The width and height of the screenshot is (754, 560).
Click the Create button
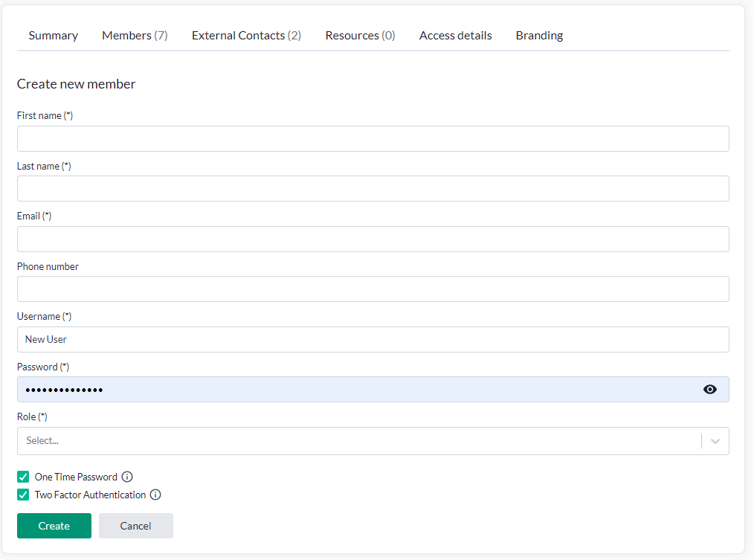(54, 526)
